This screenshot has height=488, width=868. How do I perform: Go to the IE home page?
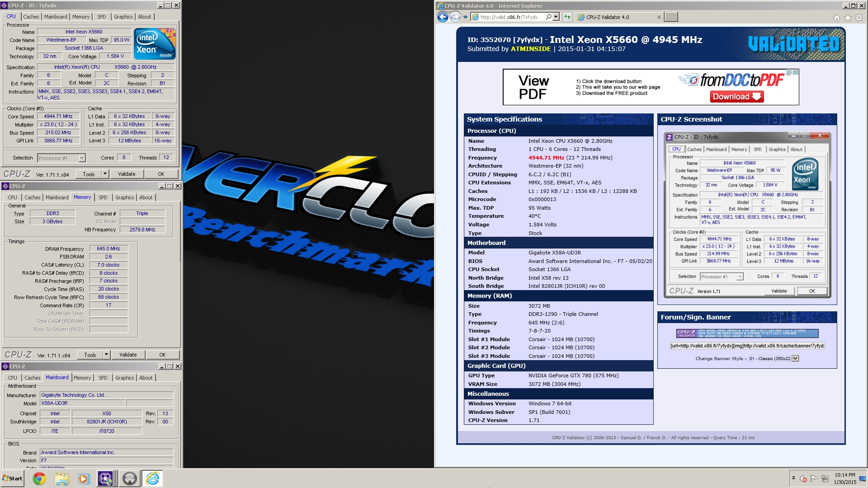click(836, 18)
